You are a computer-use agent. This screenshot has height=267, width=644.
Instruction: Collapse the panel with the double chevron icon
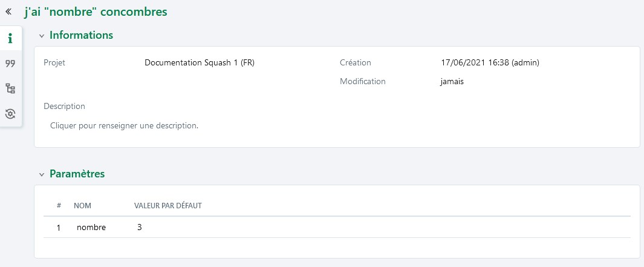click(8, 12)
